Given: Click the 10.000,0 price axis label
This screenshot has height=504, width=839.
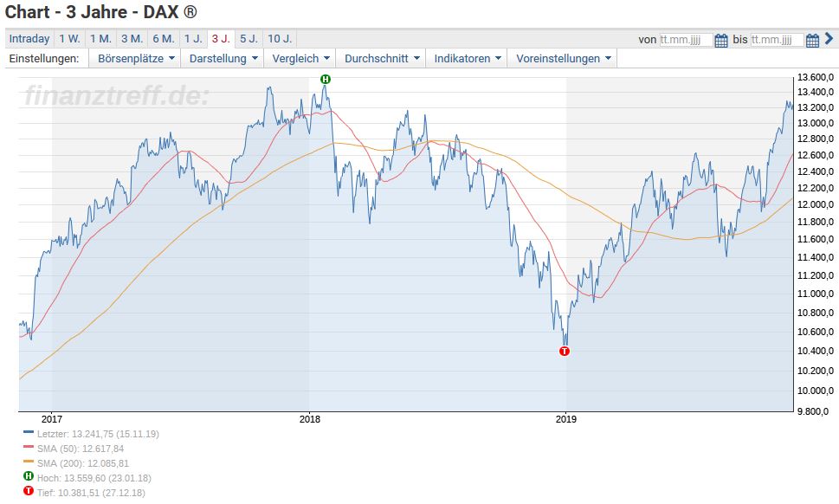Looking at the screenshot, I should coord(816,391).
